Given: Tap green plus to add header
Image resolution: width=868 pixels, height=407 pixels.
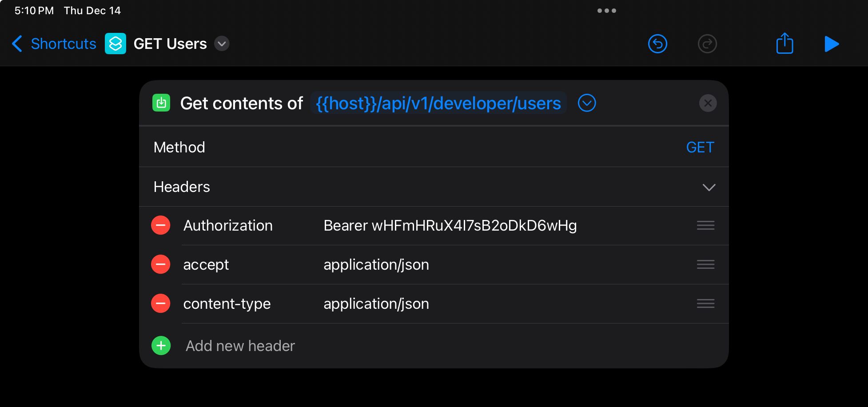Looking at the screenshot, I should pyautogui.click(x=161, y=346).
